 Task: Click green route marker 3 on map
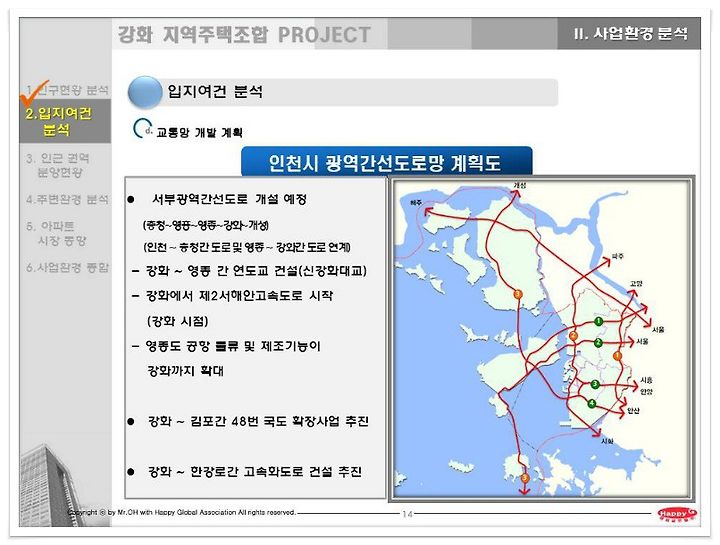tap(595, 384)
